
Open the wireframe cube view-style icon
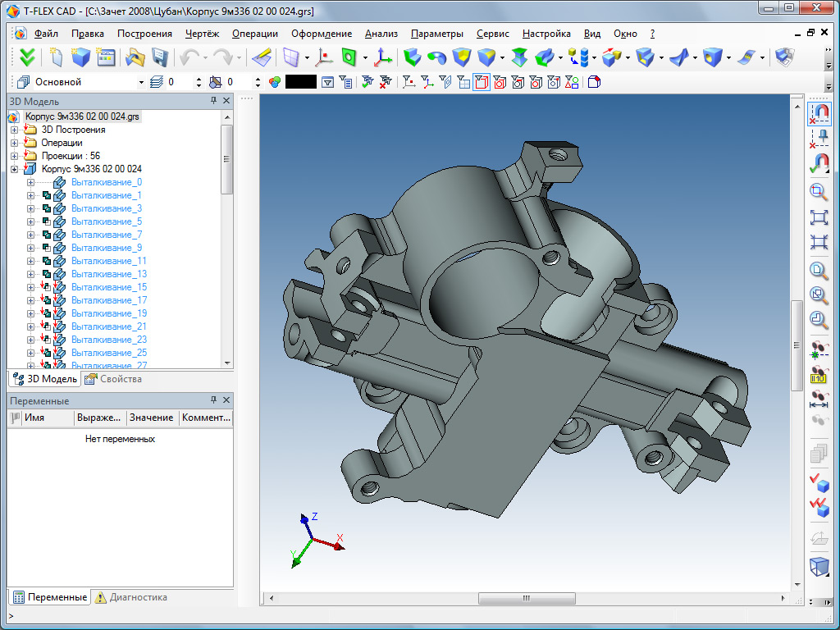[x=819, y=566]
